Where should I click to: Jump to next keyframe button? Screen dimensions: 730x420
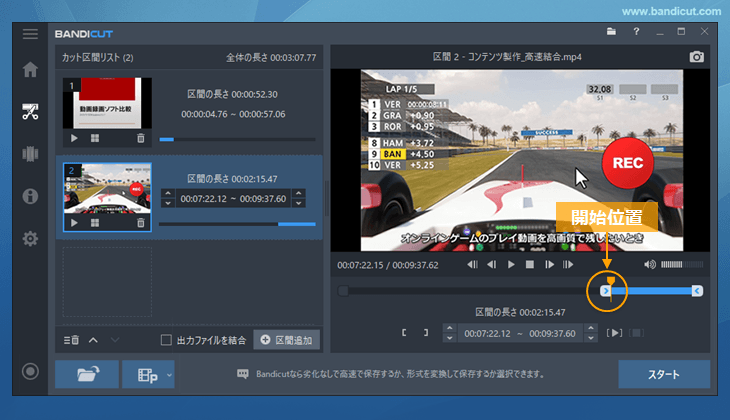568,264
